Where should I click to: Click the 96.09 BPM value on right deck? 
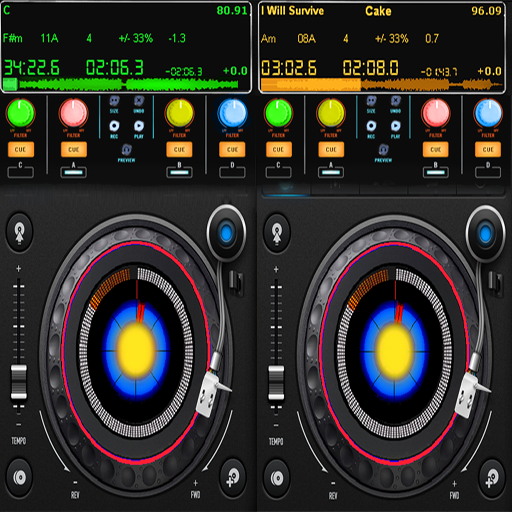(486, 11)
